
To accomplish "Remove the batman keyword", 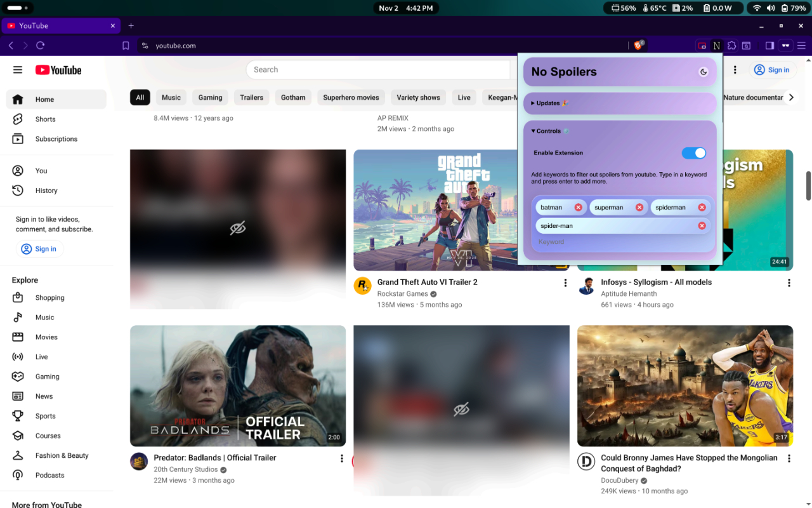I will click(x=578, y=208).
